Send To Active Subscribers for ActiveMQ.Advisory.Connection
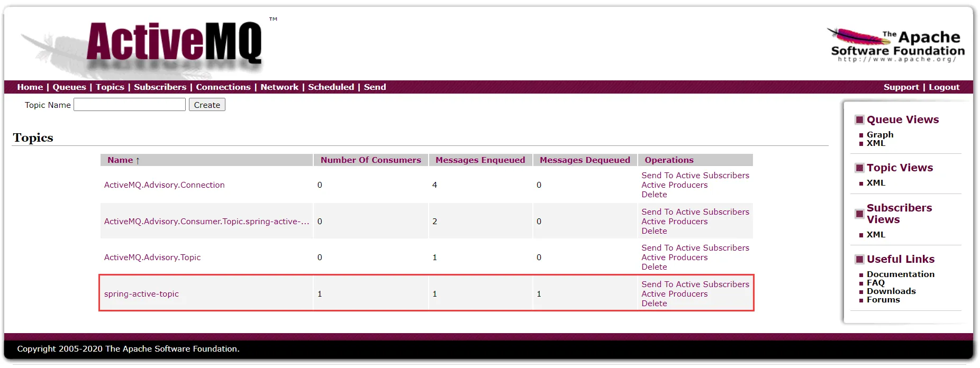 point(695,176)
